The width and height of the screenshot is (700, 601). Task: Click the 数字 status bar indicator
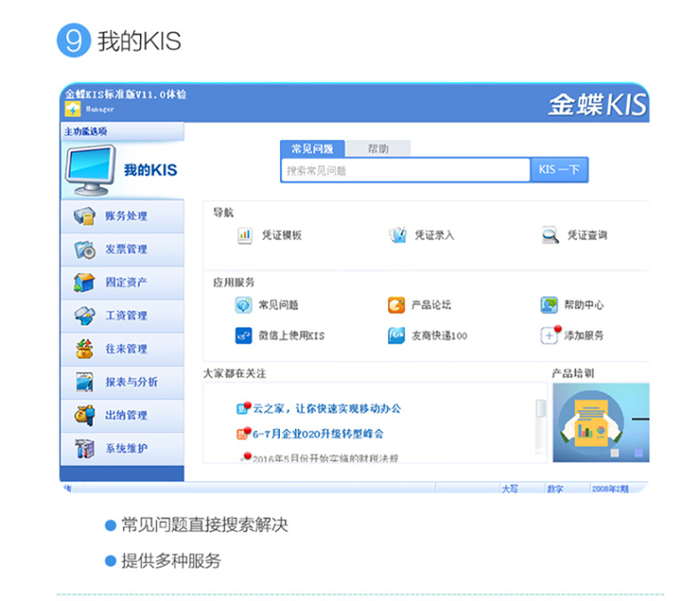tap(555, 489)
